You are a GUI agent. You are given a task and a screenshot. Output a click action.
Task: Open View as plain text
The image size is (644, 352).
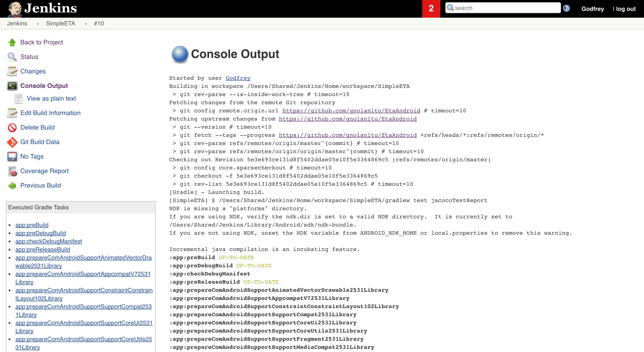(x=51, y=99)
